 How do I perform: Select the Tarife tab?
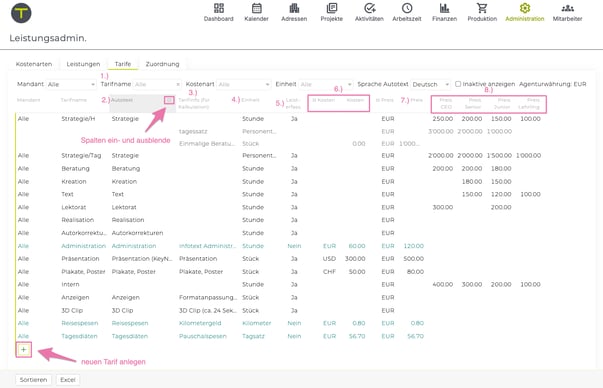pyautogui.click(x=123, y=64)
